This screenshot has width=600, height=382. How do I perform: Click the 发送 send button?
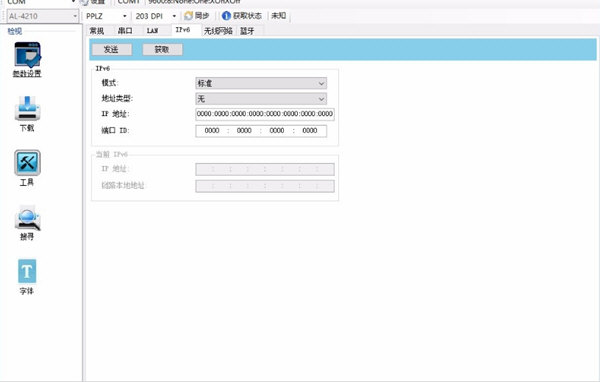(x=111, y=49)
